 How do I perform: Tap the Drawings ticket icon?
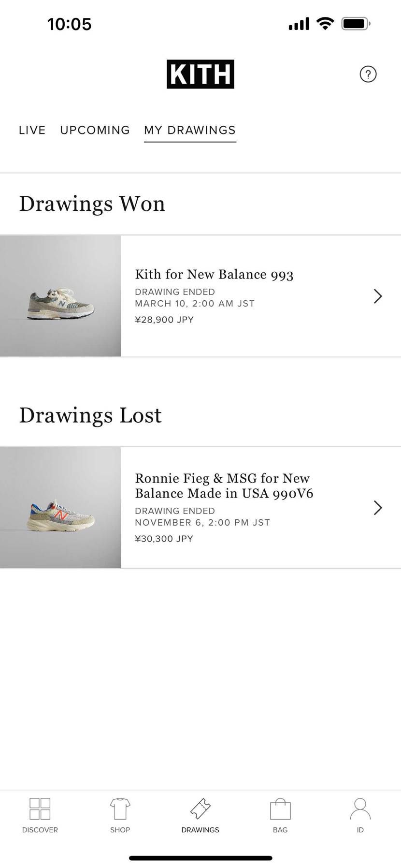coord(200,809)
